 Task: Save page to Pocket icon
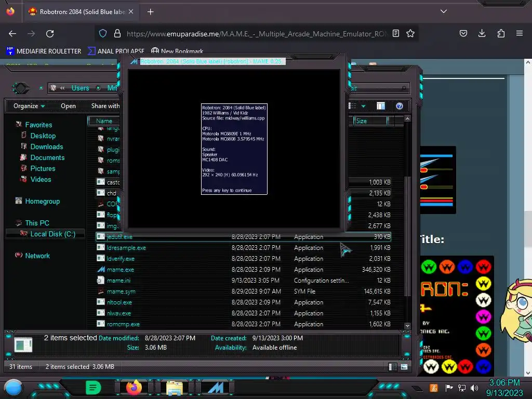pos(463,33)
